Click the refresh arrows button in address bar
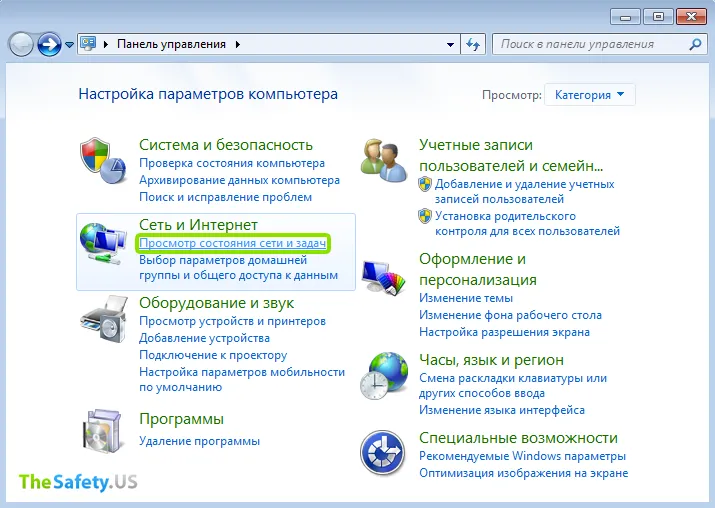The image size is (715, 508). click(473, 44)
